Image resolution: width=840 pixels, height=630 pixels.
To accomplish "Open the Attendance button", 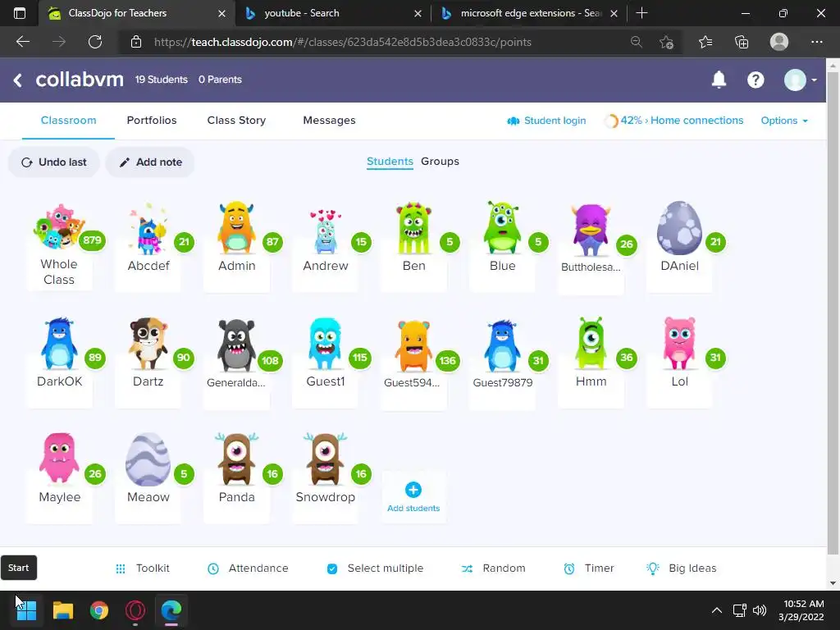I will point(248,568).
